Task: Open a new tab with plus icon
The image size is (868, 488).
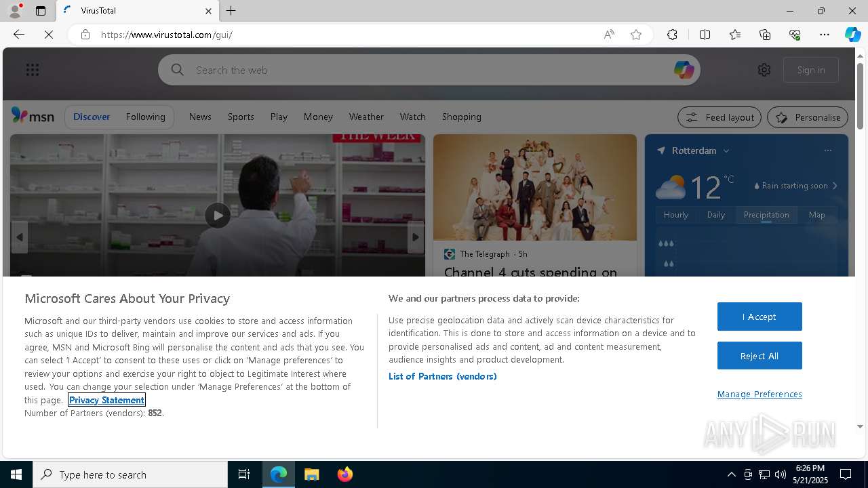Action: 231,11
